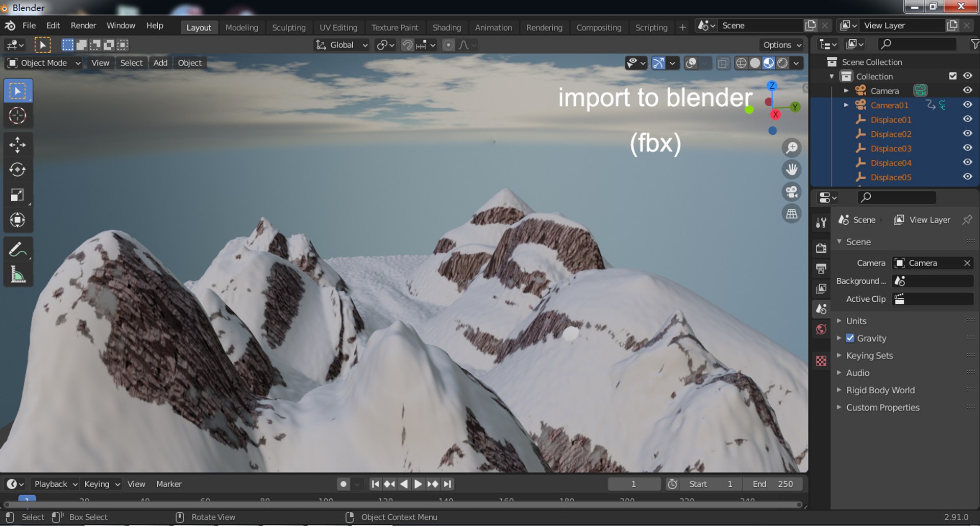980x526 pixels.
Task: Clear the scene Camera field
Action: pyautogui.click(x=967, y=263)
